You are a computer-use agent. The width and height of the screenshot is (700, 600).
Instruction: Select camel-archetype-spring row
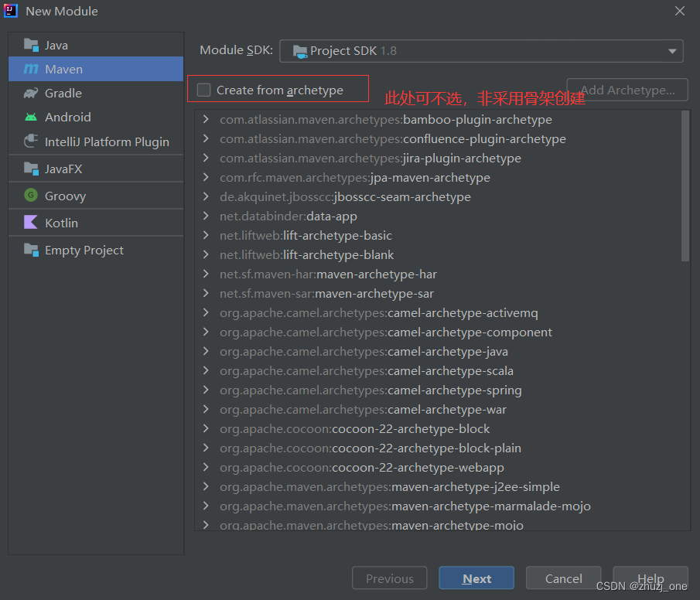click(439, 390)
